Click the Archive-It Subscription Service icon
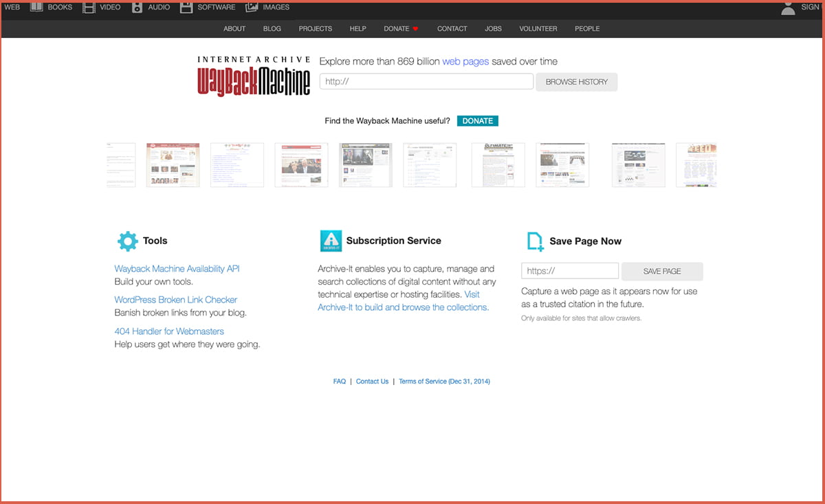 point(331,241)
